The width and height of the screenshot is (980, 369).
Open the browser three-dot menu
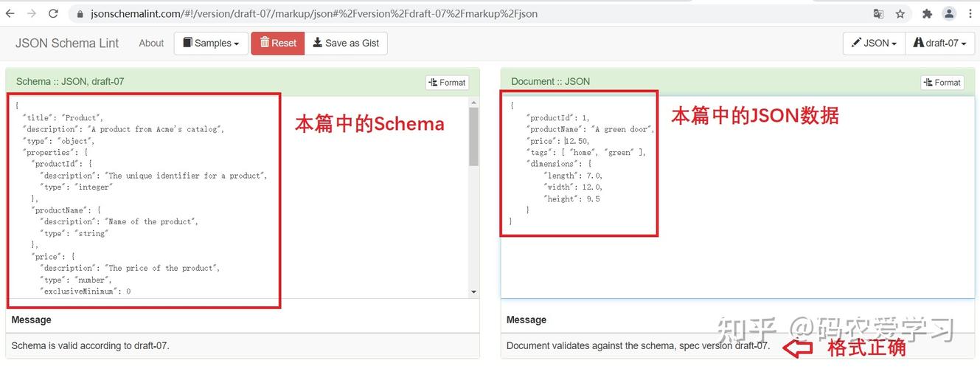(970, 13)
